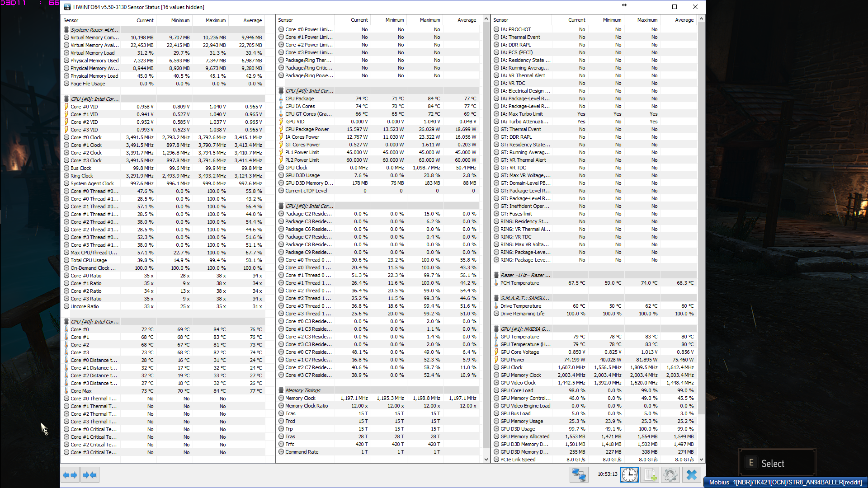The width and height of the screenshot is (868, 488).
Task: Click the IA Cores Power lightning icon
Action: (x=281, y=137)
